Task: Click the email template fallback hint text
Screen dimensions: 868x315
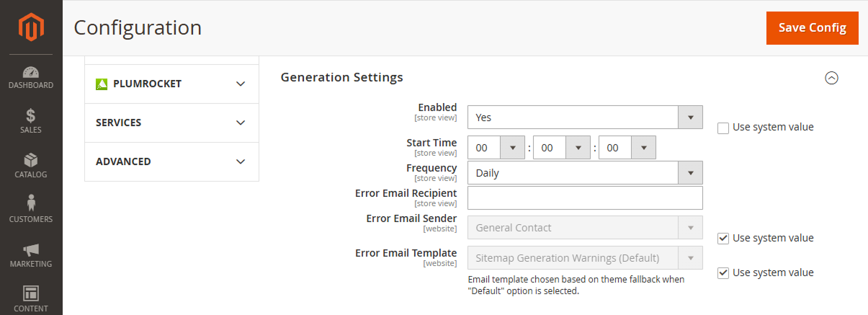Action: (576, 285)
